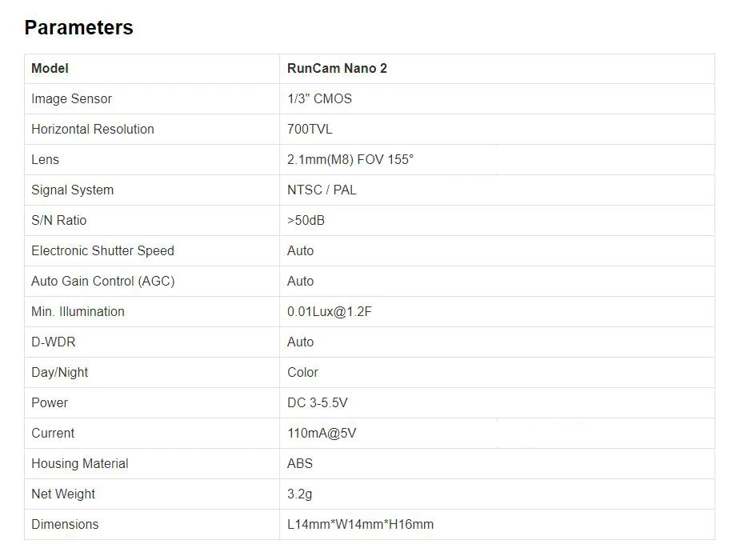Select the 'Net Weight' label
740x560 pixels.
coord(63,494)
